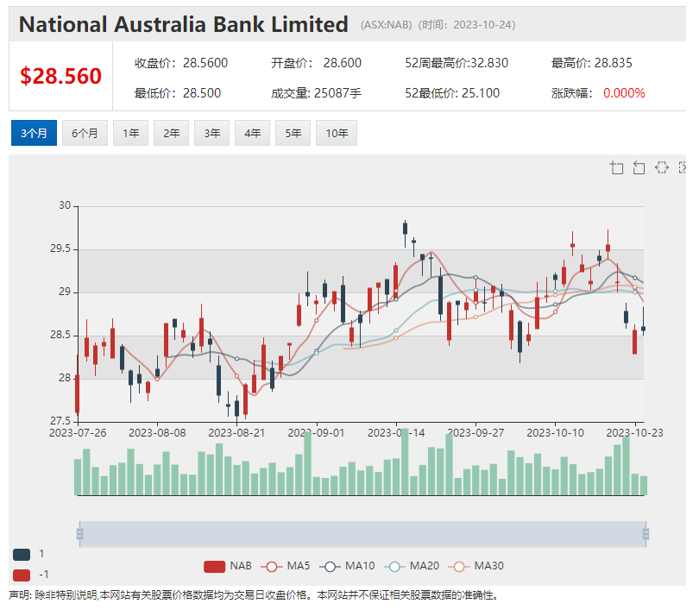Image resolution: width=699 pixels, height=616 pixels.
Task: Display the 10年 price history
Action: (x=337, y=133)
